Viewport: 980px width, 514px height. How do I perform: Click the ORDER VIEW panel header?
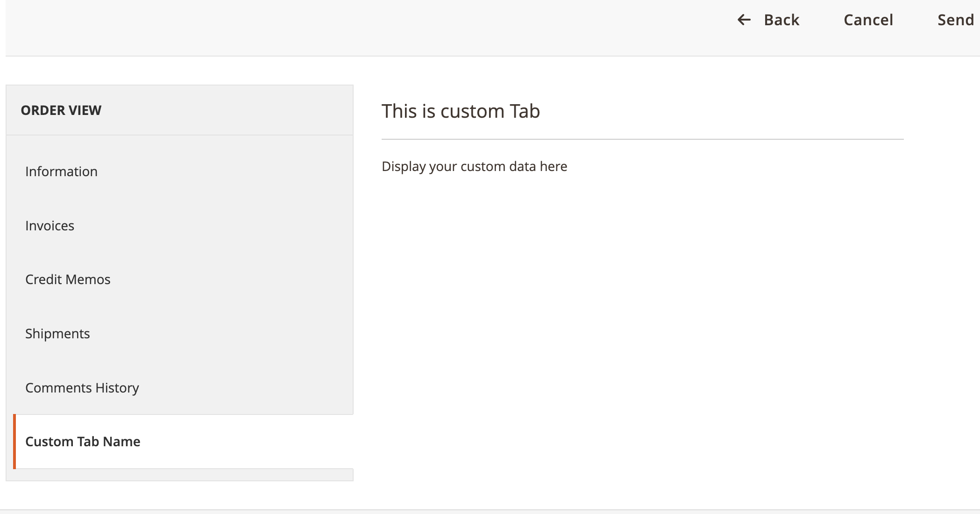pyautogui.click(x=61, y=110)
